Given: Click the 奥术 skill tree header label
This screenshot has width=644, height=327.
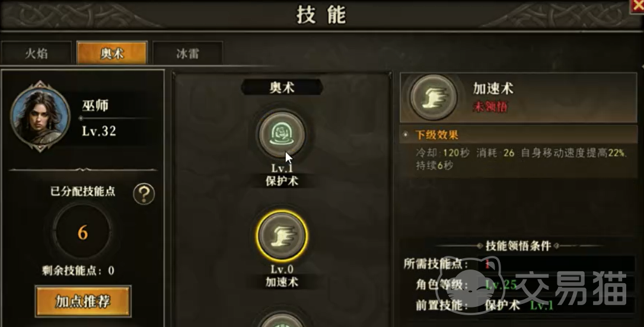Looking at the screenshot, I should tap(282, 87).
